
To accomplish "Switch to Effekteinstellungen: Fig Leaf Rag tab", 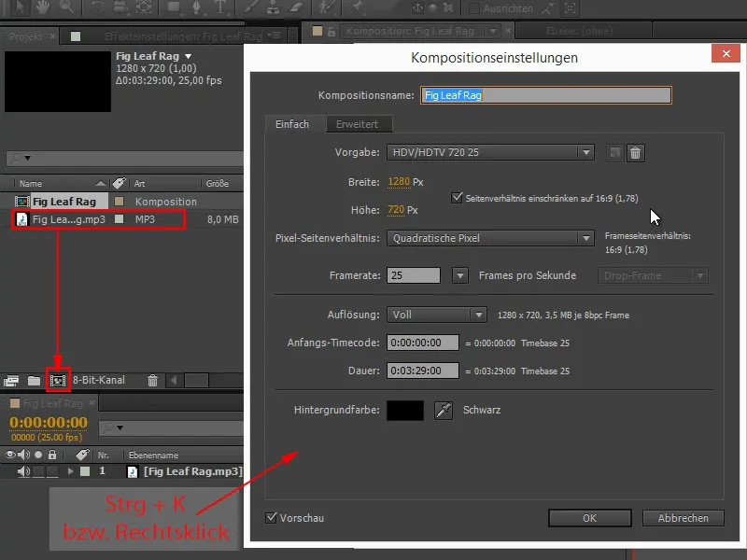I will click(x=183, y=36).
